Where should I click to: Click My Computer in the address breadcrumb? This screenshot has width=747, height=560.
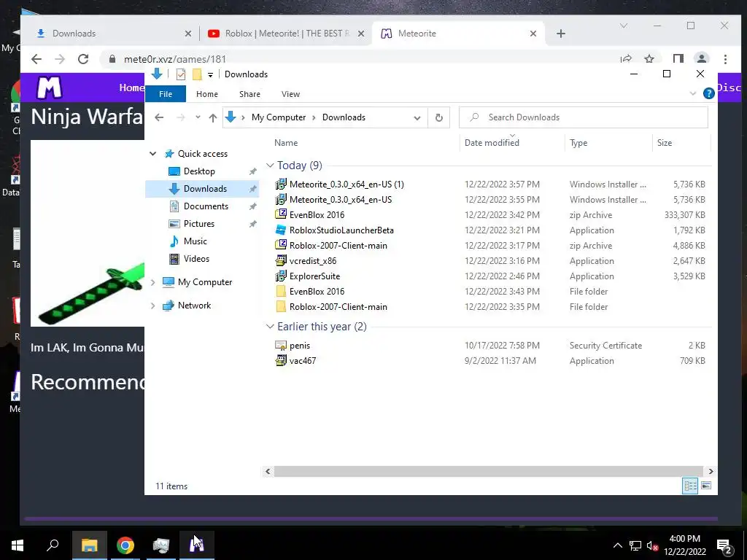[279, 117]
